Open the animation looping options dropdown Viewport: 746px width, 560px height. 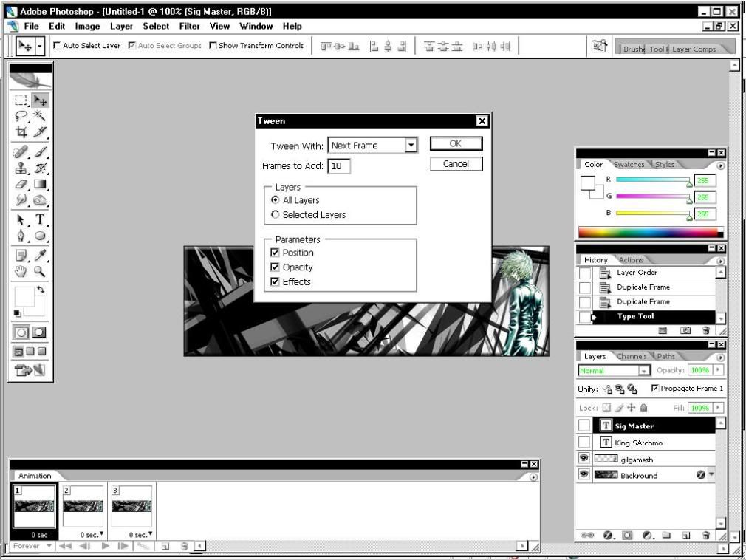point(49,546)
